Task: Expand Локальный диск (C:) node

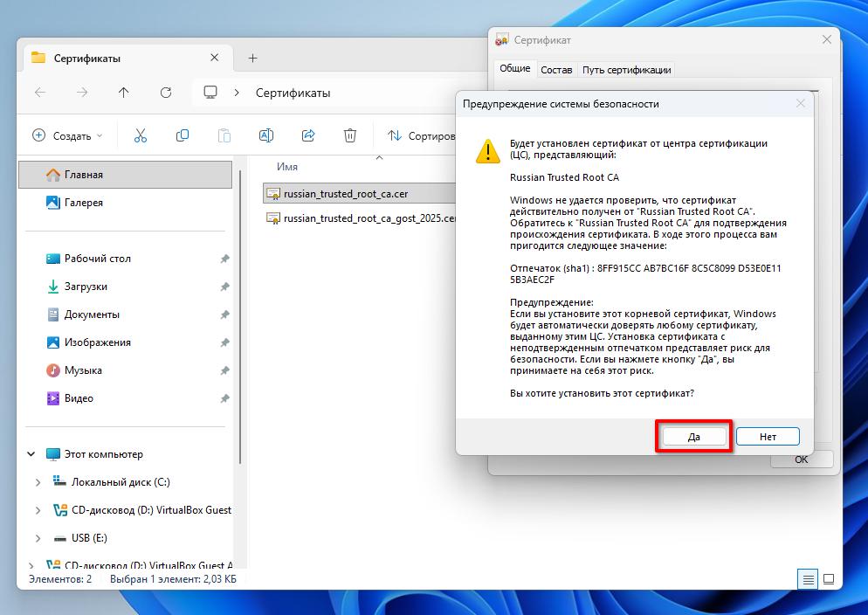Action: click(x=38, y=482)
